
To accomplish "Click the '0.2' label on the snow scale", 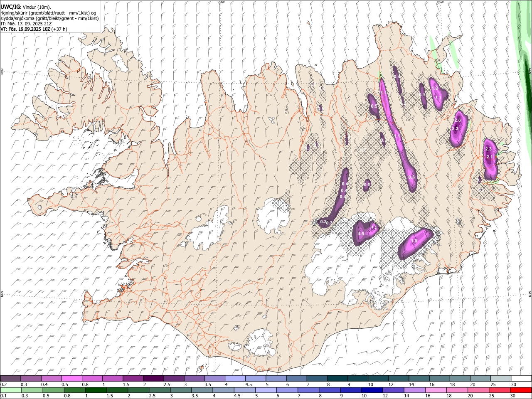I will pyautogui.click(x=4, y=384).
